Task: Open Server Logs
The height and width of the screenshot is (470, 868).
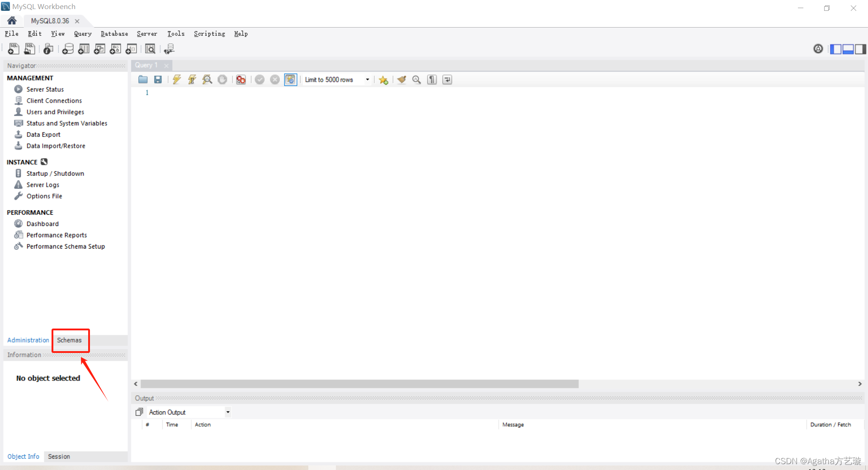Action: pyautogui.click(x=42, y=185)
